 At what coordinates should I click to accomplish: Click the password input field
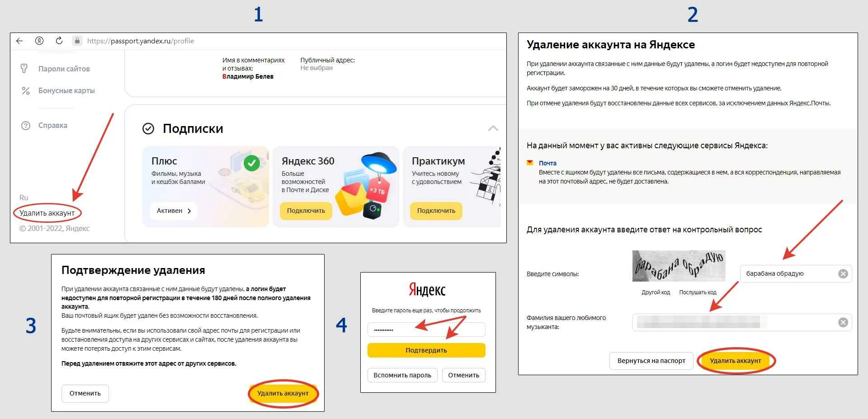(426, 330)
